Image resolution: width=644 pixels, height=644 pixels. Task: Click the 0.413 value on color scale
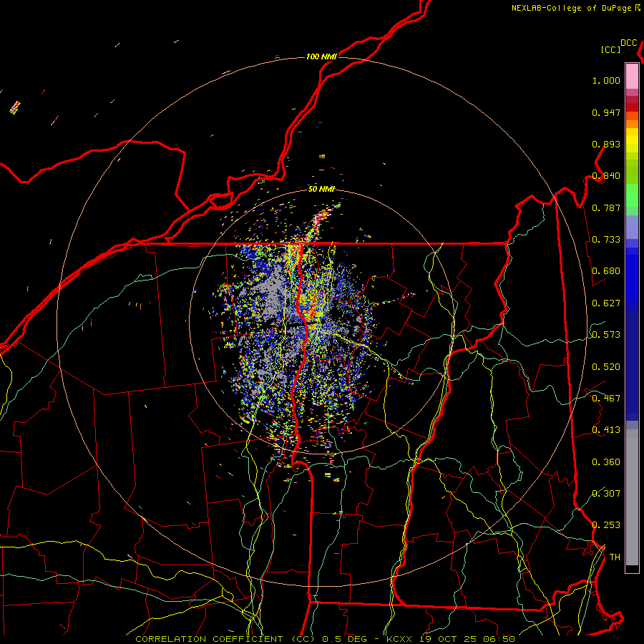(606, 430)
